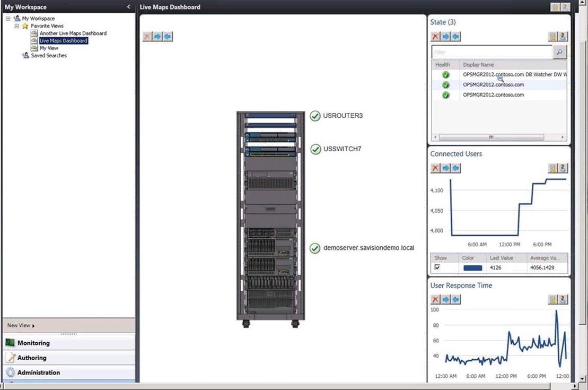
Task: Click the right arrow in the map widget toolbar
Action: (157, 37)
